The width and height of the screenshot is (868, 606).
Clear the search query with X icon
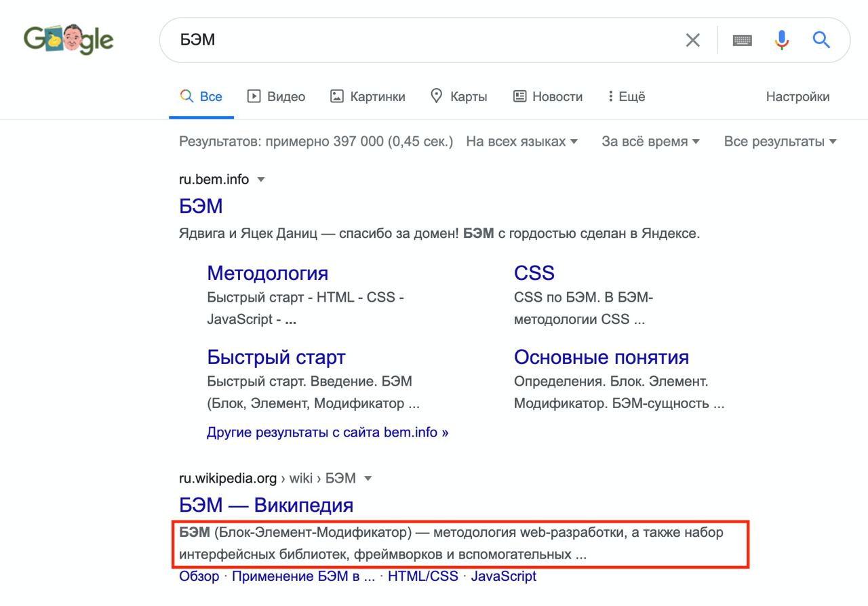point(692,40)
